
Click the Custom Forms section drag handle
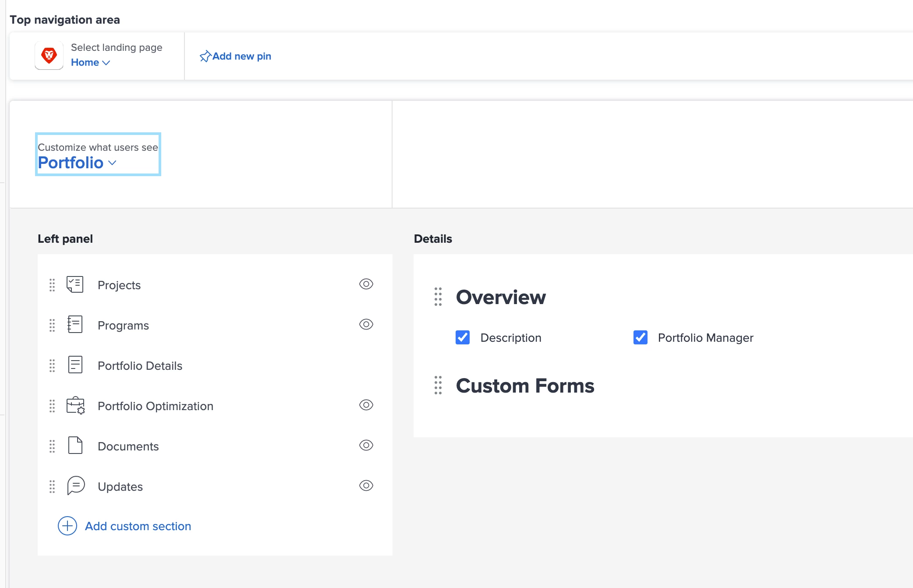(438, 385)
